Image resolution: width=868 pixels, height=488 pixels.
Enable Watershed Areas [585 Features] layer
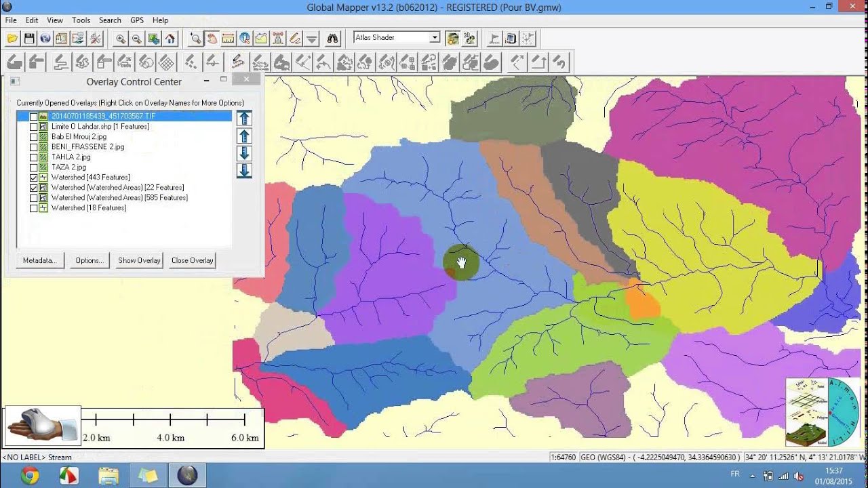pyautogui.click(x=33, y=198)
